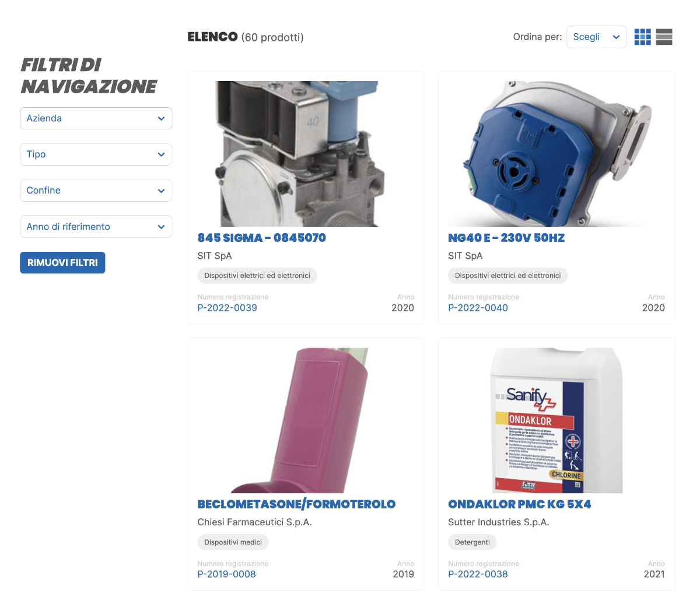Open the Scegli sort dropdown
Image resolution: width=700 pixels, height=604 pixels.
click(597, 37)
